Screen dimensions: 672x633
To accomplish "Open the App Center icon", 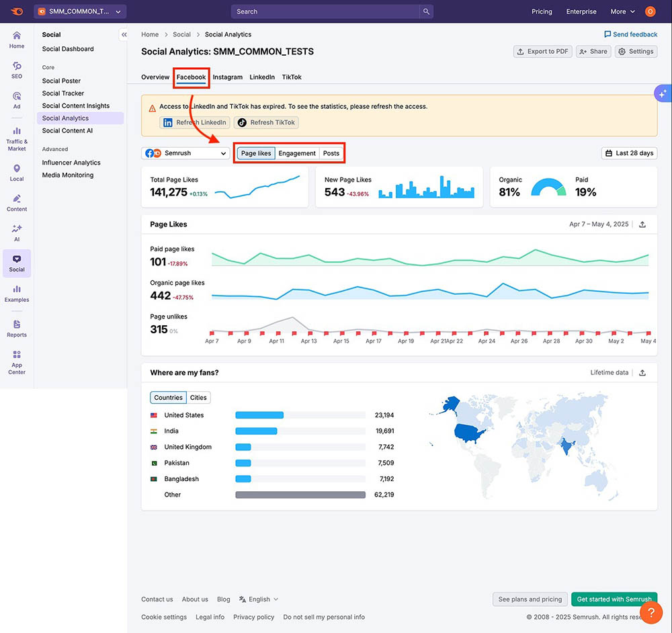I will 17,362.
